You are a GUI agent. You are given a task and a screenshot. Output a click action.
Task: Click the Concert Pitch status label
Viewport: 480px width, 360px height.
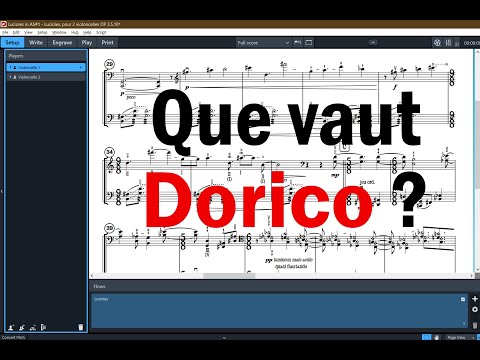14,337
